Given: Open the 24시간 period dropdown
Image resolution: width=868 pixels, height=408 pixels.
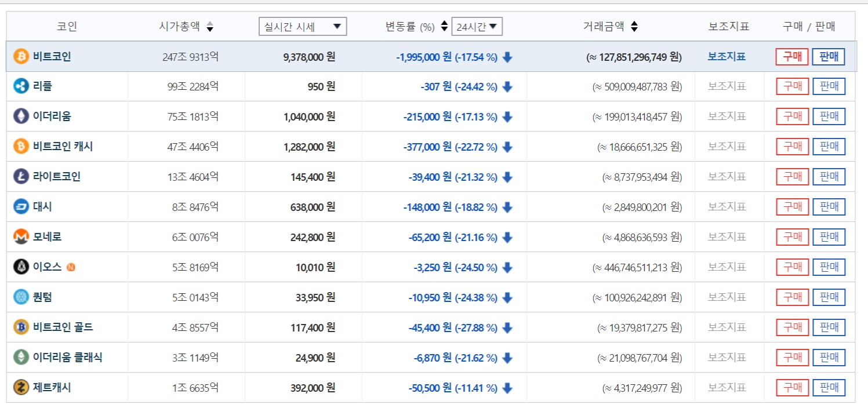Looking at the screenshot, I should tap(477, 27).
